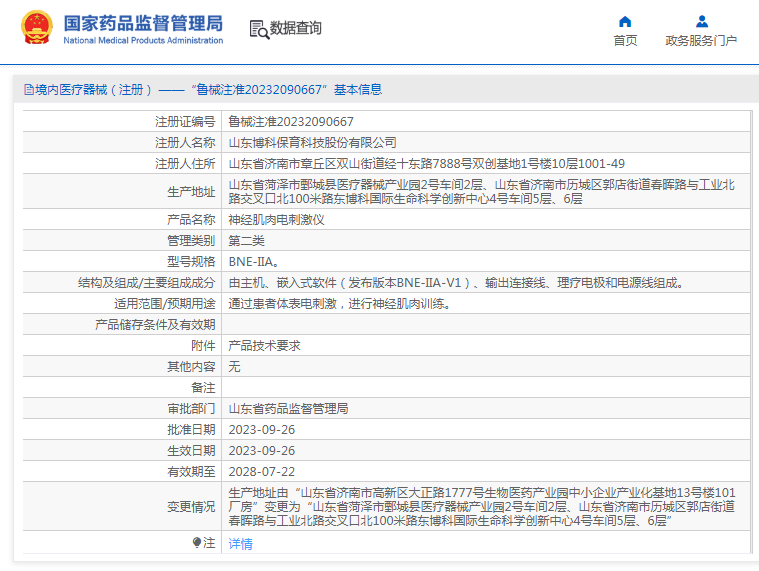Click the lightbulb icon beside 注

pyautogui.click(x=196, y=542)
